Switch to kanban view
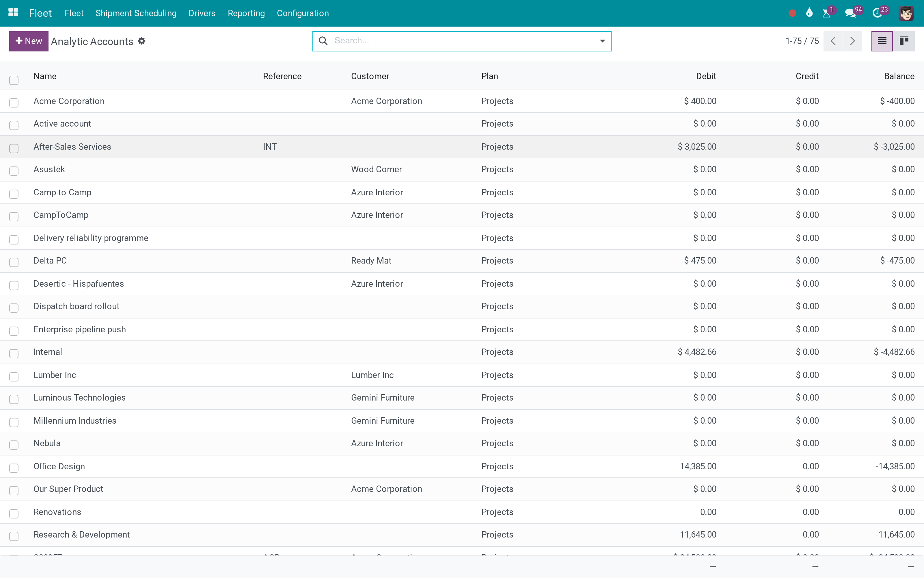The width and height of the screenshot is (924, 578). (x=904, y=41)
